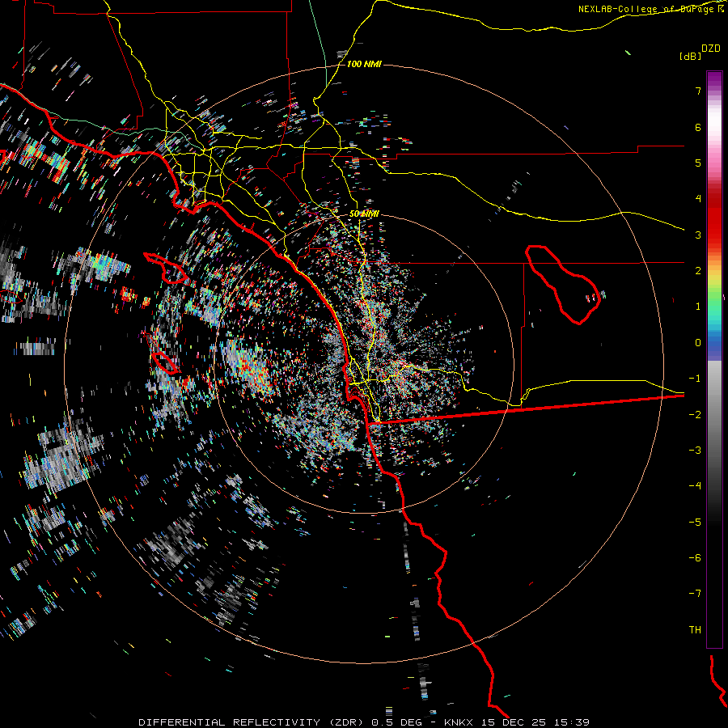Click the "15 DEC 25" date stamp

(x=513, y=722)
